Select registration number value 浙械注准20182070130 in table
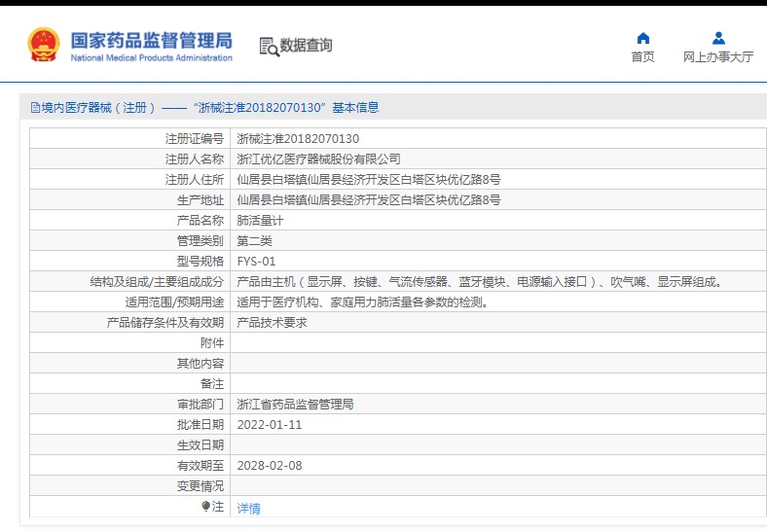This screenshot has width=767, height=532. click(298, 139)
